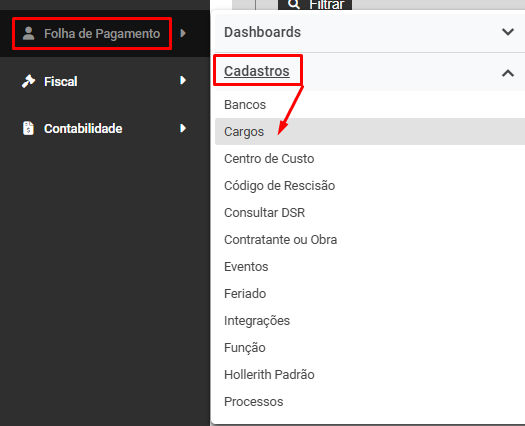The image size is (525, 426).
Task: Click the Filtrar magnifier icon
Action: coord(294,4)
